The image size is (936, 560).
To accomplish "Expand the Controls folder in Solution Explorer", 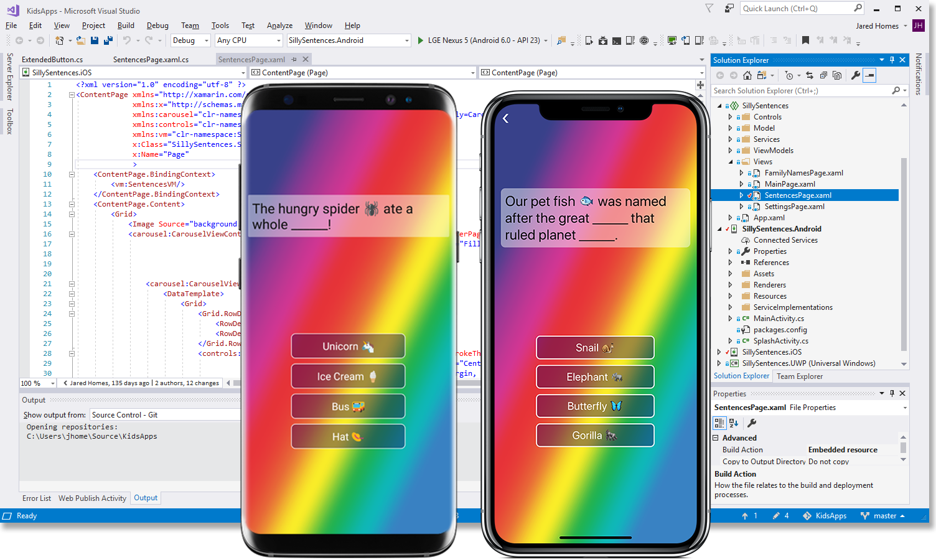I will click(x=730, y=117).
